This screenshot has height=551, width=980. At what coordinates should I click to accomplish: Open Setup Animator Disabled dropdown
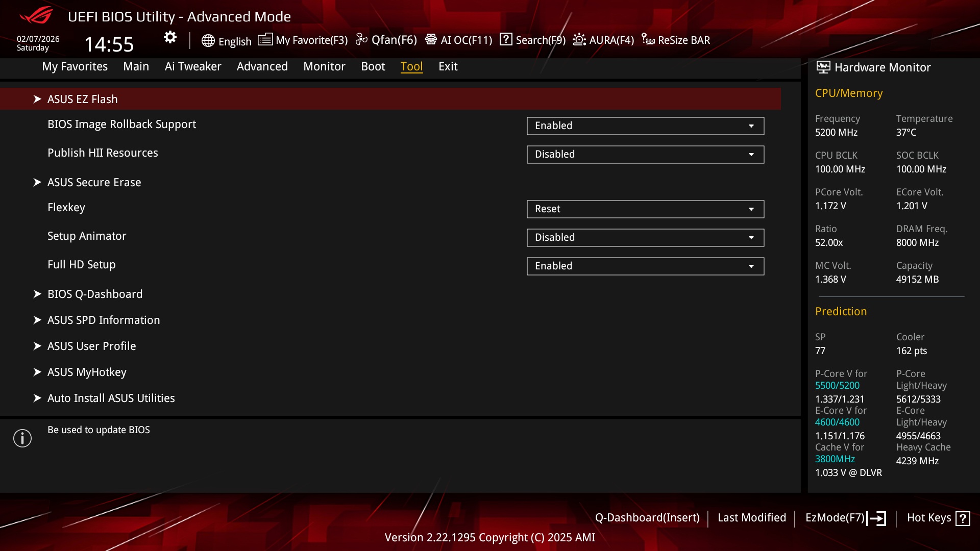click(645, 238)
